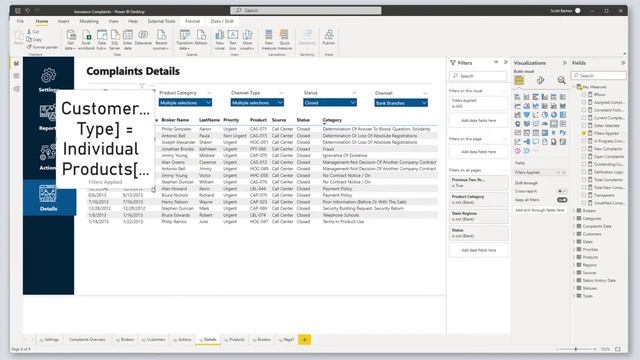This screenshot has height=360, width=640.
Task: Open the Channel slicer dropdown
Action: [x=401, y=103]
